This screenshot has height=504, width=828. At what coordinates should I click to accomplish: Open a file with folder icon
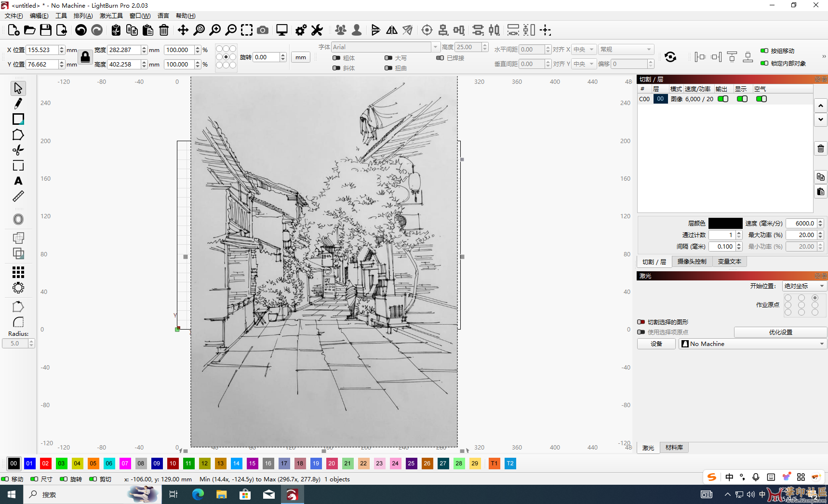(29, 30)
